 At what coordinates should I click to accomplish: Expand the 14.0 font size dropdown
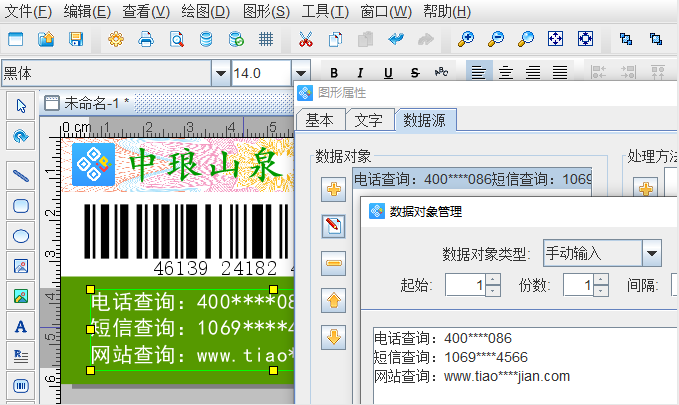coord(301,73)
